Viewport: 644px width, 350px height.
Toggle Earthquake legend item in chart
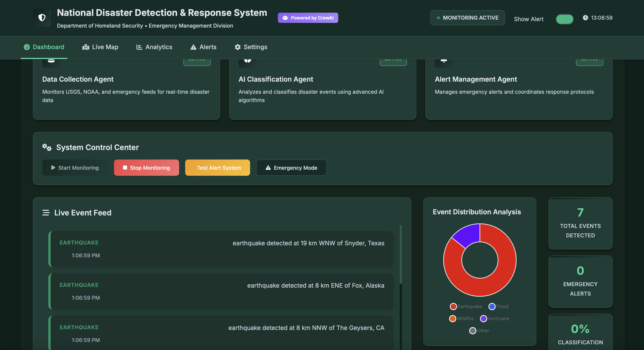point(466,306)
